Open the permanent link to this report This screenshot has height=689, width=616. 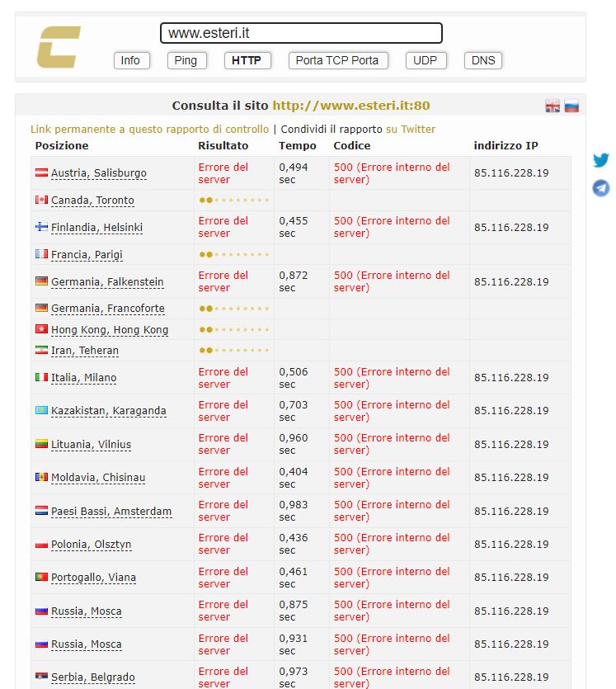(149, 129)
